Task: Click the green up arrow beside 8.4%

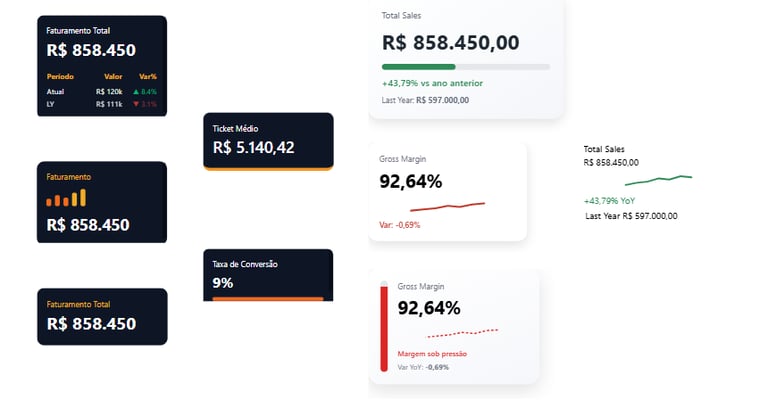Action: 136,91
